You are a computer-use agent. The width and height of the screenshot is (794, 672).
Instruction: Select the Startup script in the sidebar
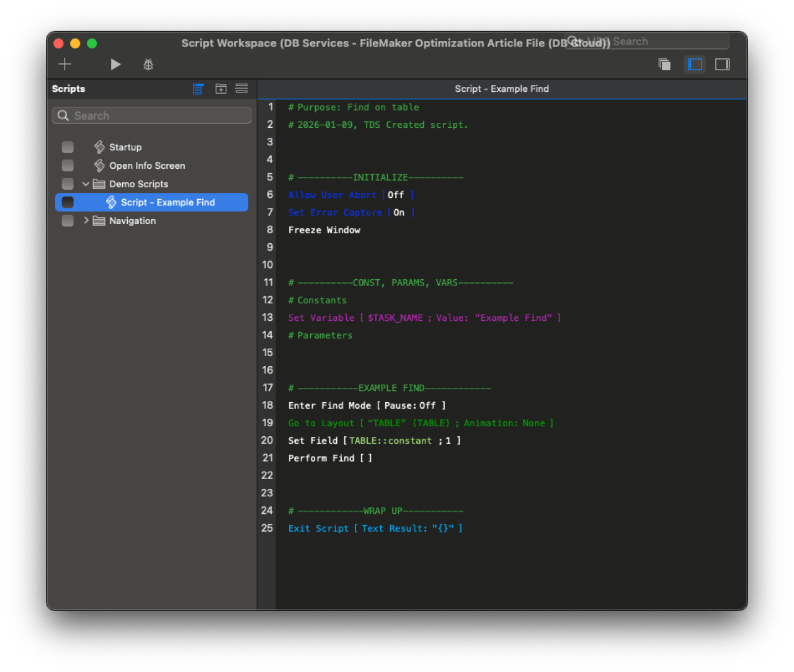(x=127, y=147)
